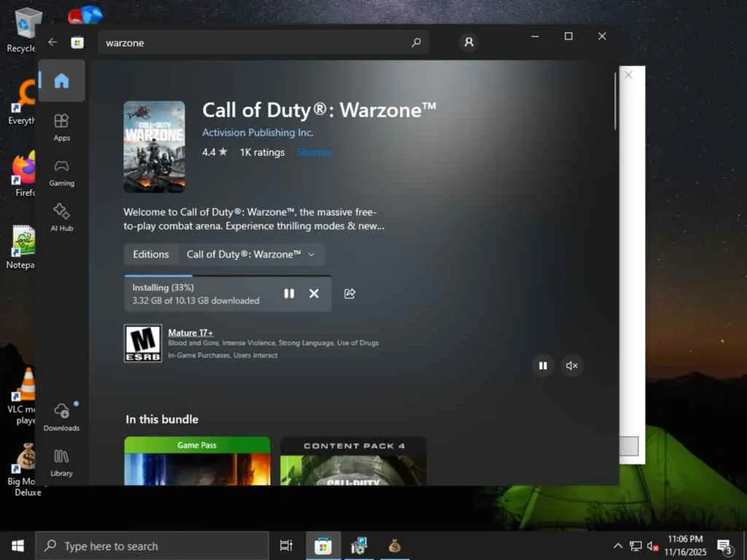Click the installing progress bar
The width and height of the screenshot is (747, 560).
(x=228, y=275)
